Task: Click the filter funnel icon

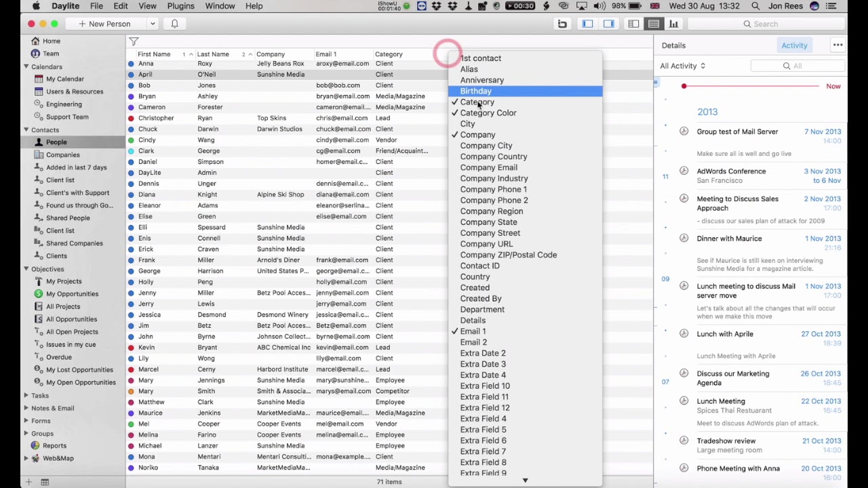Action: click(x=134, y=42)
